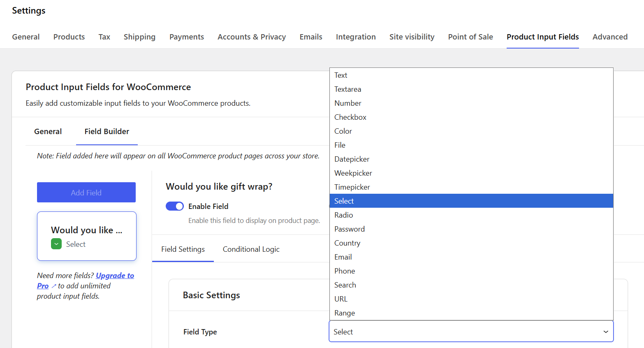Screen dimensions: 644x348
Task: Switch to Site visibility tab
Action: [412, 37]
